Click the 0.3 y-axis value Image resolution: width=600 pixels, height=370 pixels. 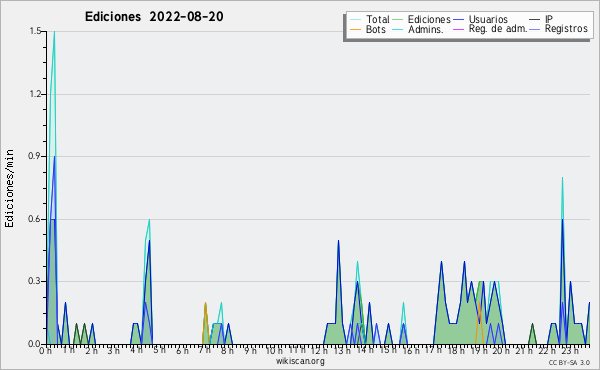35,281
